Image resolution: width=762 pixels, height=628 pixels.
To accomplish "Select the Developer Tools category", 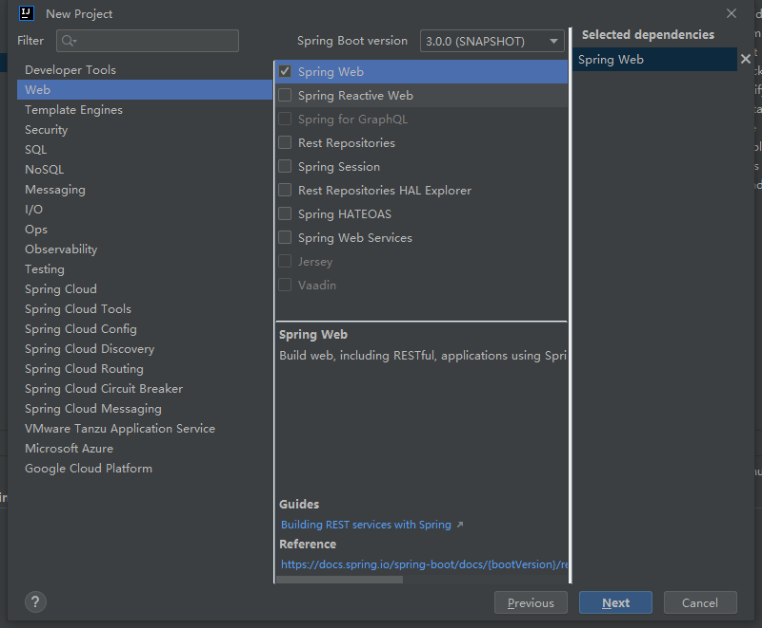I will 144,70.
